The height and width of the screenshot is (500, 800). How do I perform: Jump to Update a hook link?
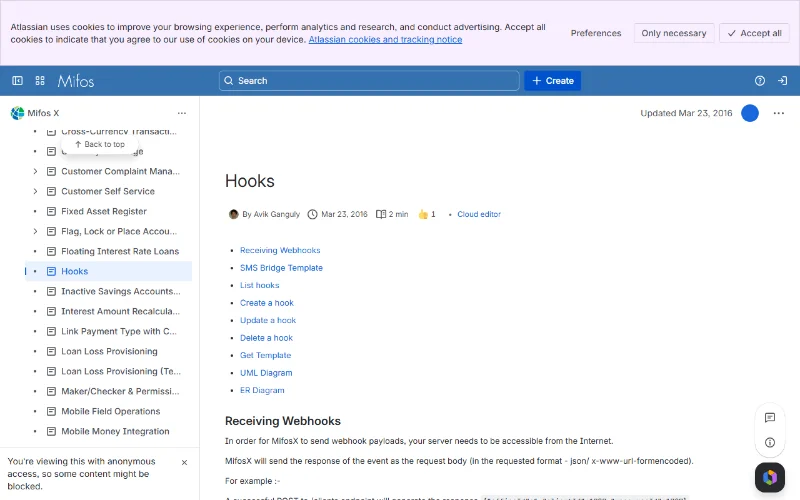pos(268,320)
